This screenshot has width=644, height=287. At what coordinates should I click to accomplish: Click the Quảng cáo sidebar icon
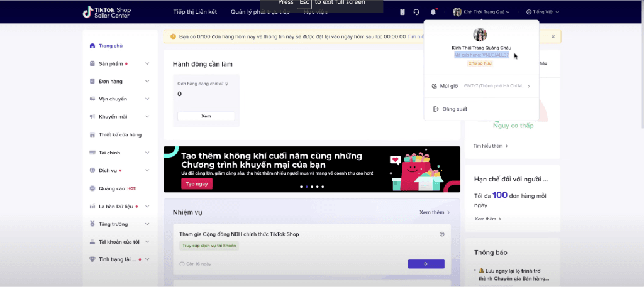[92, 188]
